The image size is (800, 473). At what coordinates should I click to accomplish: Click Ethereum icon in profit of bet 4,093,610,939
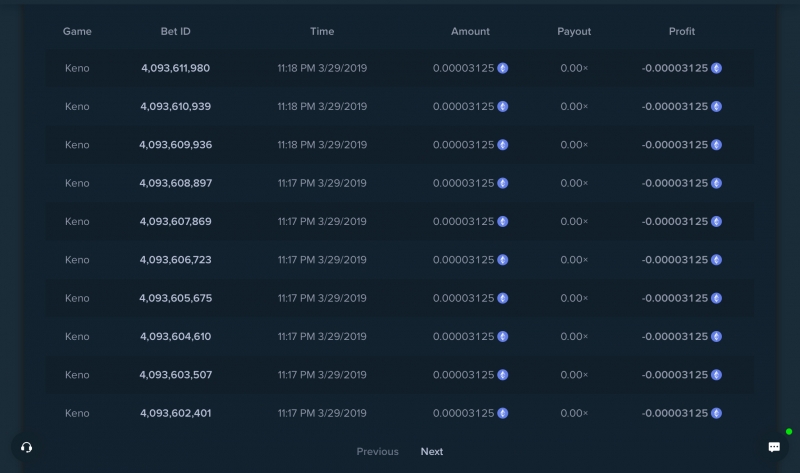pos(716,107)
